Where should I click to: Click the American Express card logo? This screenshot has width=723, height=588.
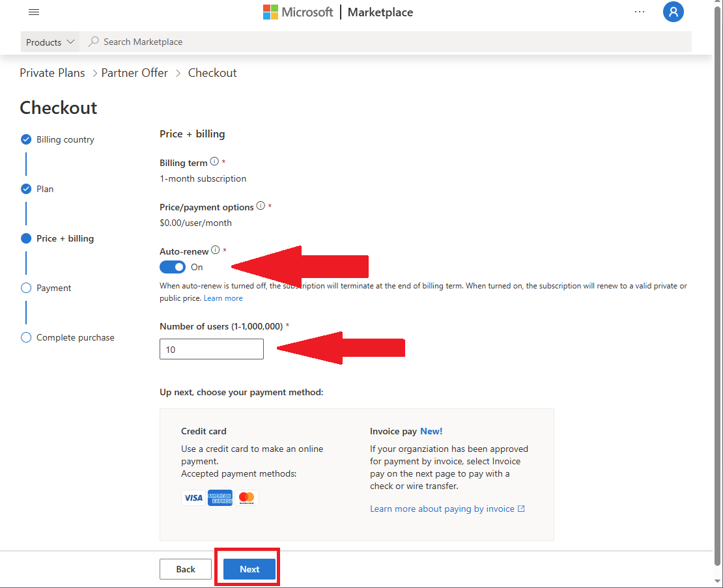point(220,497)
